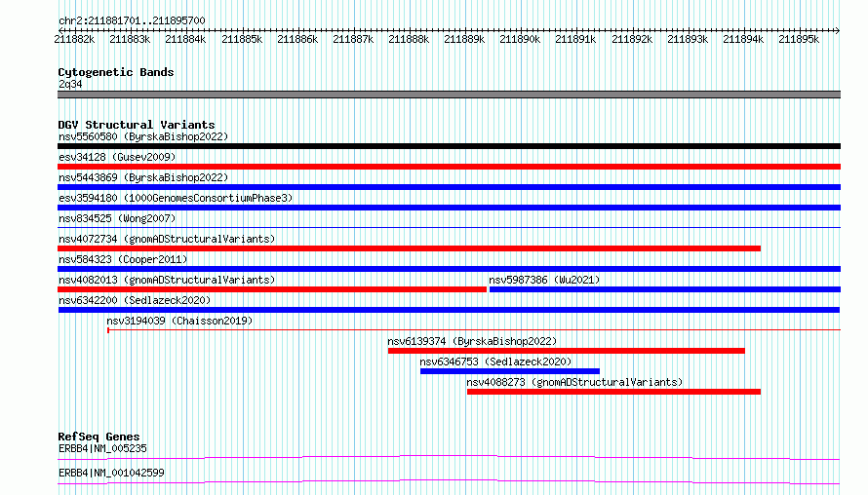The image size is (868, 495).
Task: Click ruler position 211884k
Action: pyautogui.click(x=185, y=39)
